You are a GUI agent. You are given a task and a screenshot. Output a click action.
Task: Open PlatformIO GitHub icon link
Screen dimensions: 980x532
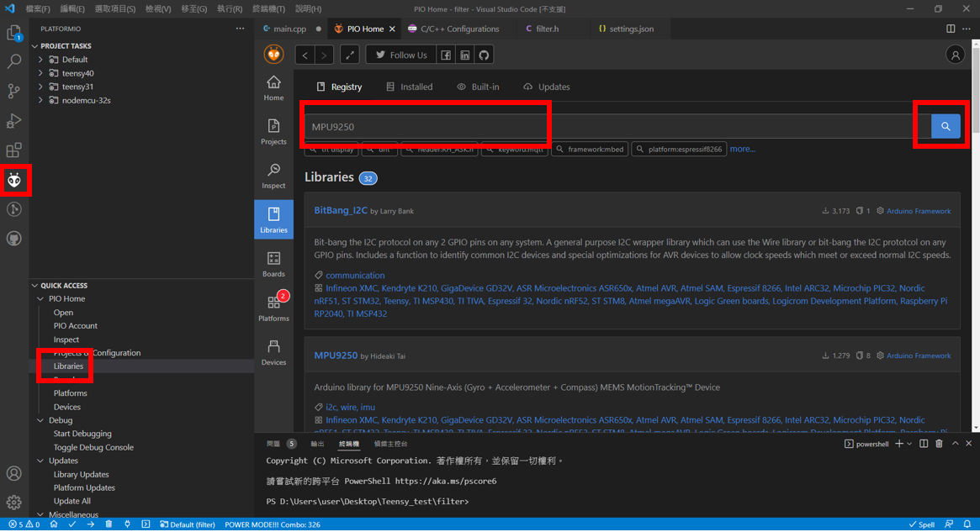pyautogui.click(x=484, y=55)
